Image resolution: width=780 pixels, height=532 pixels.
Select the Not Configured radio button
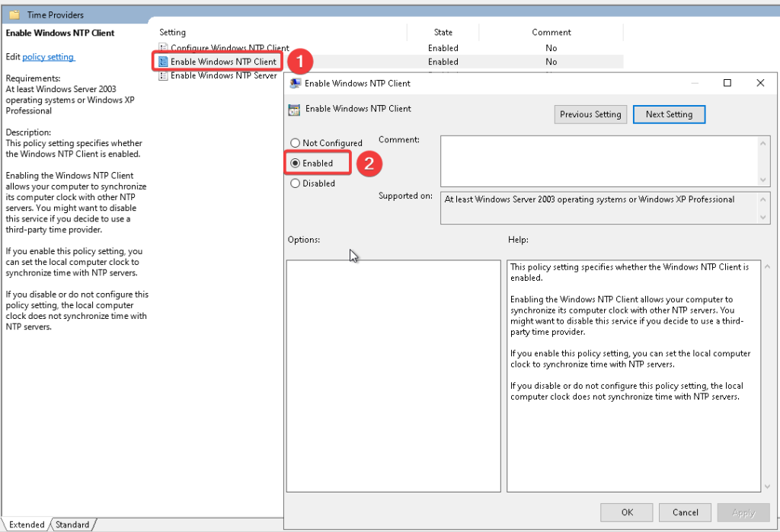(295, 143)
